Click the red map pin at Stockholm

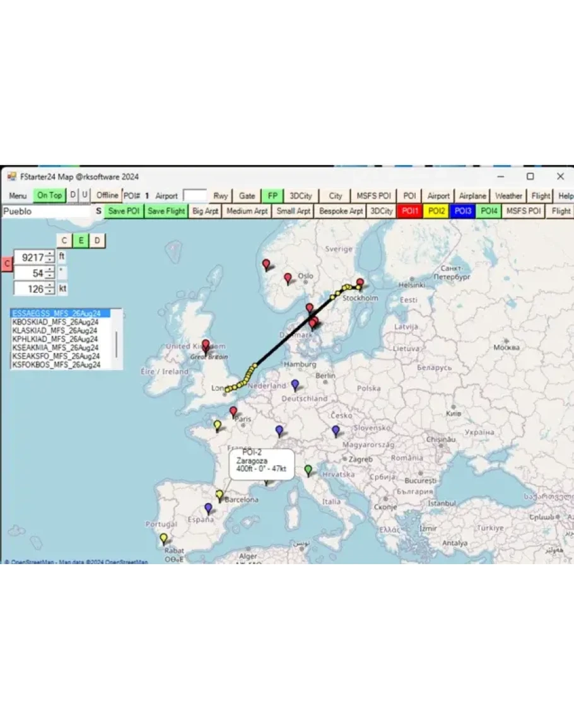tap(360, 283)
